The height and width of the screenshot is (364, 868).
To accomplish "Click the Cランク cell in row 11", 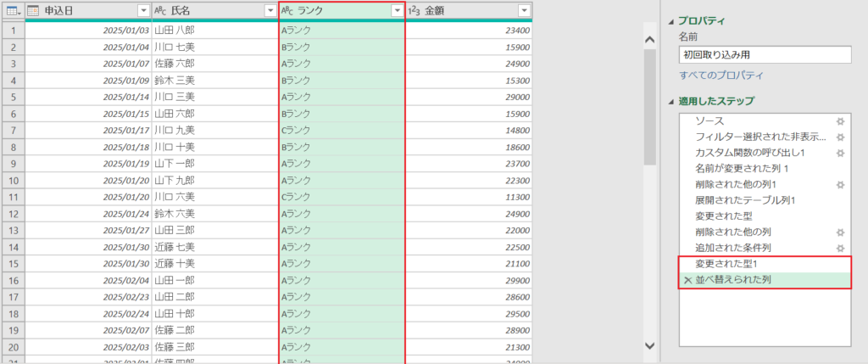I will 342,197.
